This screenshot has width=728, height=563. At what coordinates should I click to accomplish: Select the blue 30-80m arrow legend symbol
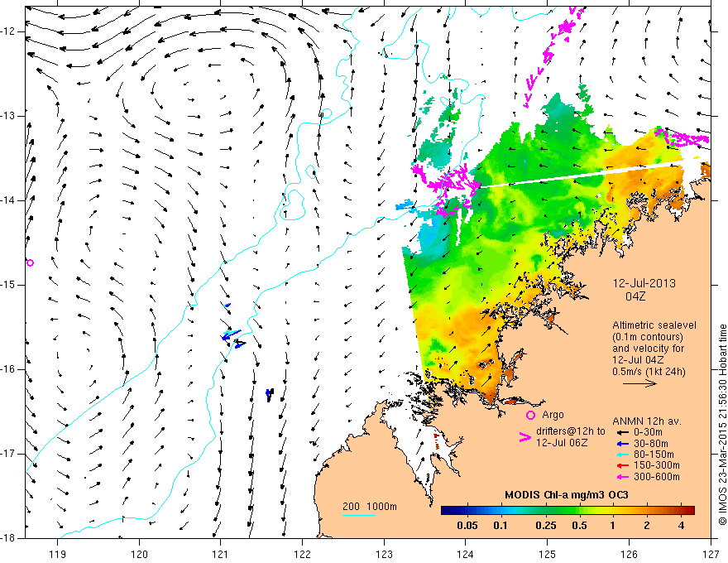623,444
